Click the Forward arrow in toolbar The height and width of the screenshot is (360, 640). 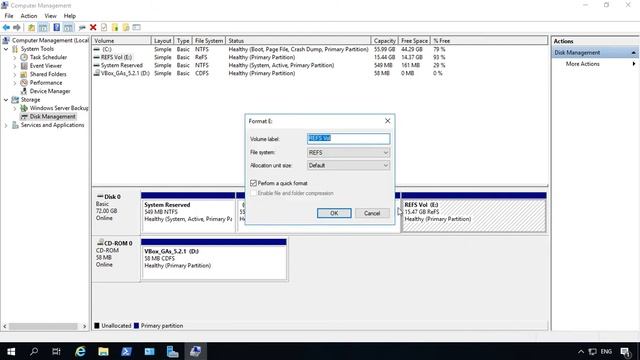tap(17, 27)
